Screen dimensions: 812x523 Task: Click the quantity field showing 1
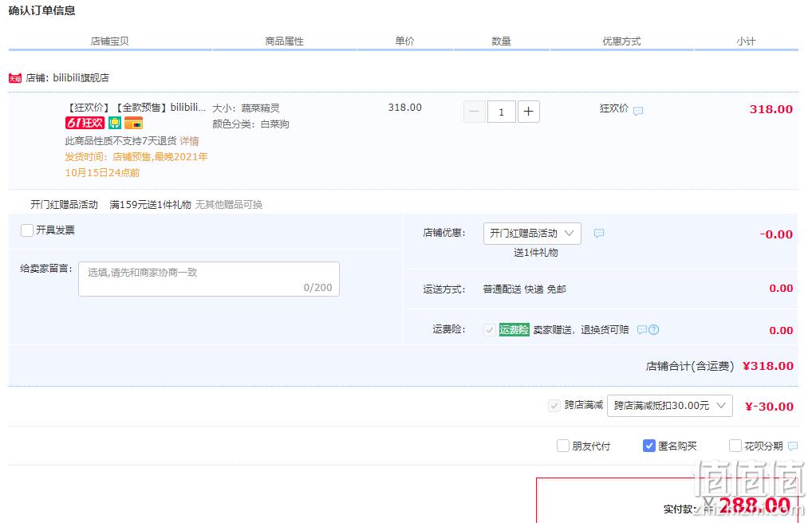501,112
